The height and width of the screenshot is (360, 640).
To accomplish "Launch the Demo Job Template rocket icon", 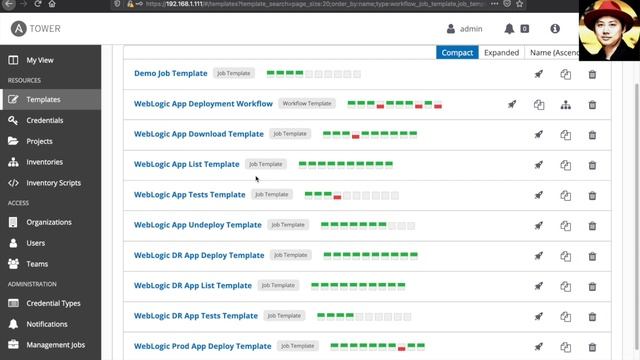I will point(539,74).
